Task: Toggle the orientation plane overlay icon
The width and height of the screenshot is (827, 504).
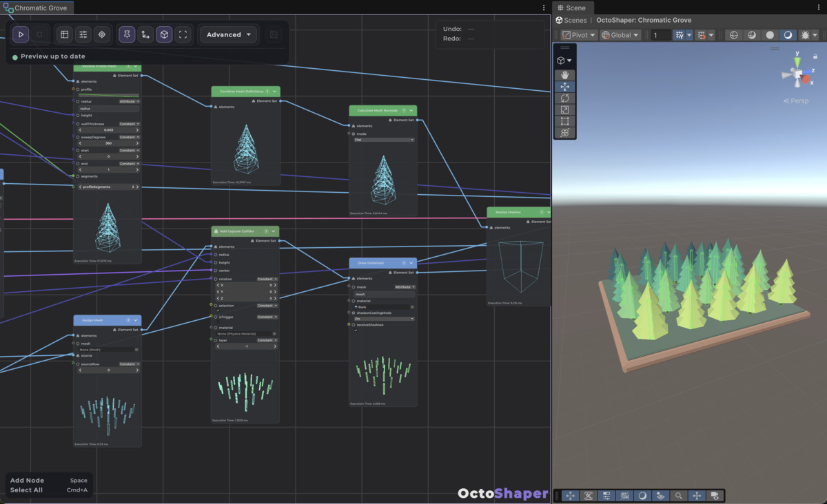Action: point(660,496)
